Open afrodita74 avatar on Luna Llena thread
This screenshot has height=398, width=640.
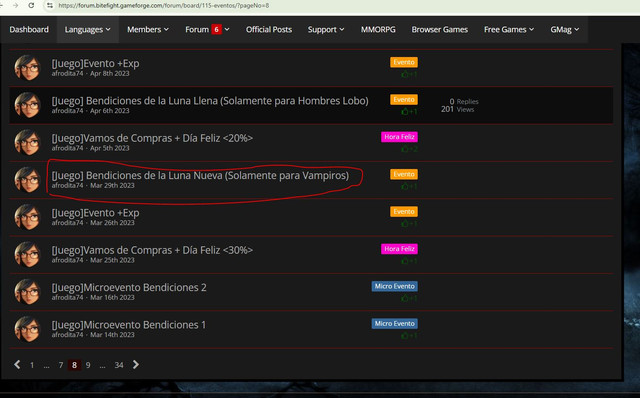(x=27, y=105)
